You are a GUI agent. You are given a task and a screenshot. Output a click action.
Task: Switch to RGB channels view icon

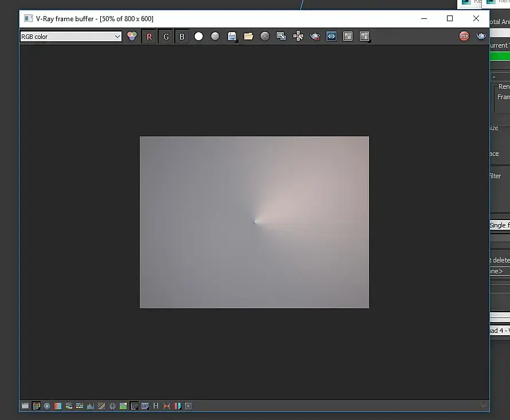point(132,36)
